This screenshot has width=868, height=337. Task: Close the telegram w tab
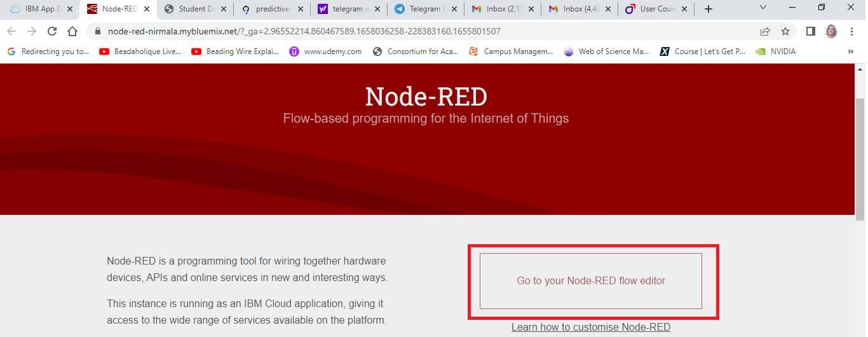tap(377, 9)
